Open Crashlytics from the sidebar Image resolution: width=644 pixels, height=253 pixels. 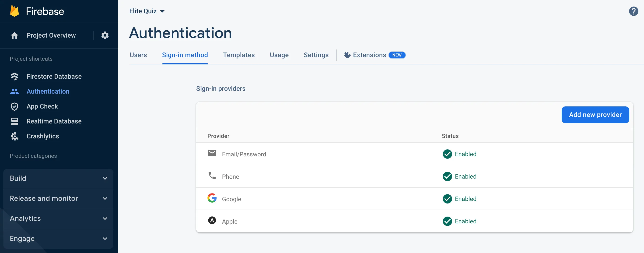[x=43, y=136]
